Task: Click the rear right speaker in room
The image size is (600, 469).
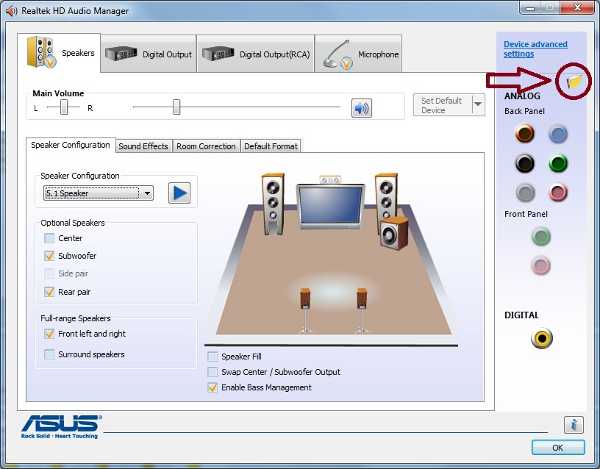Action: point(362,310)
